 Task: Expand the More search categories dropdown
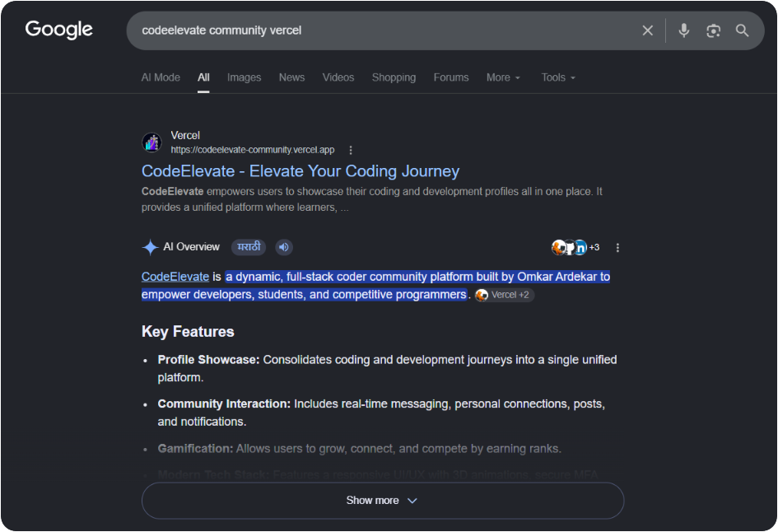coord(503,77)
